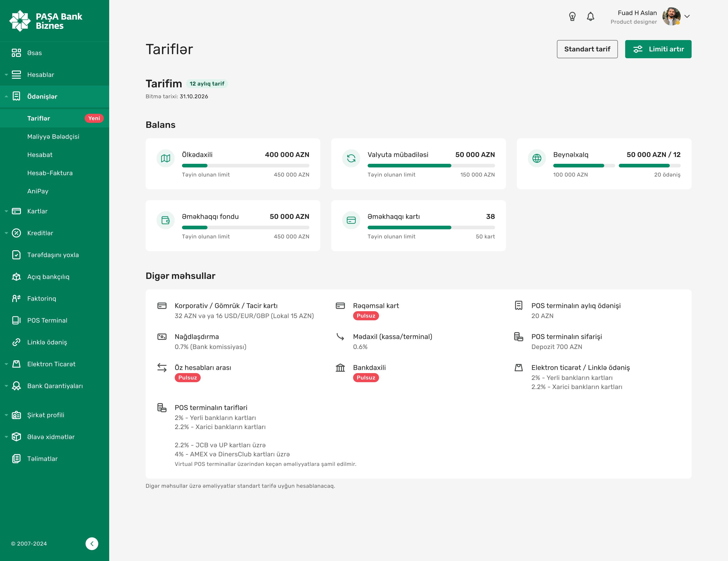Select Hesab-Faktura submenu item

point(50,173)
